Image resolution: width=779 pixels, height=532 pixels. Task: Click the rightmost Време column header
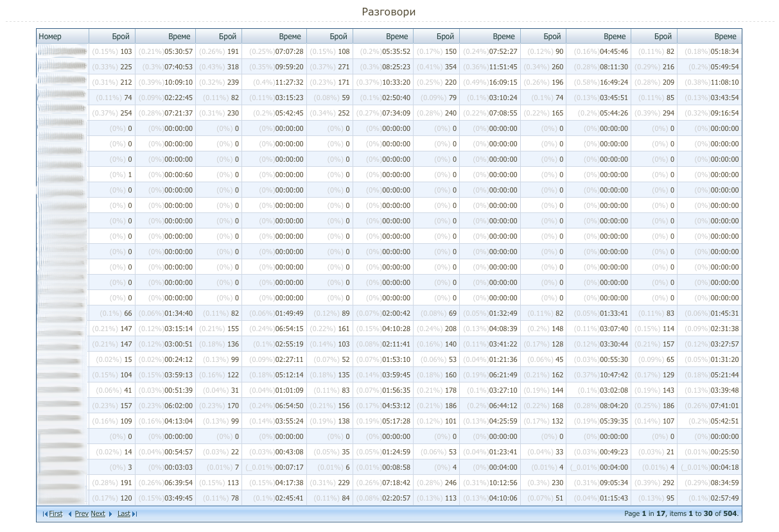click(725, 37)
